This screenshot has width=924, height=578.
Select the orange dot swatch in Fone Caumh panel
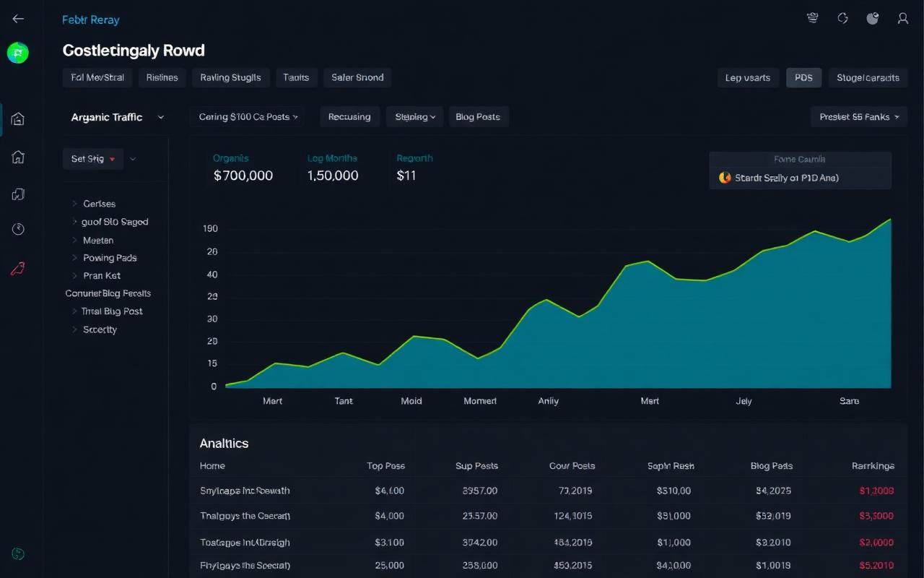(x=725, y=178)
